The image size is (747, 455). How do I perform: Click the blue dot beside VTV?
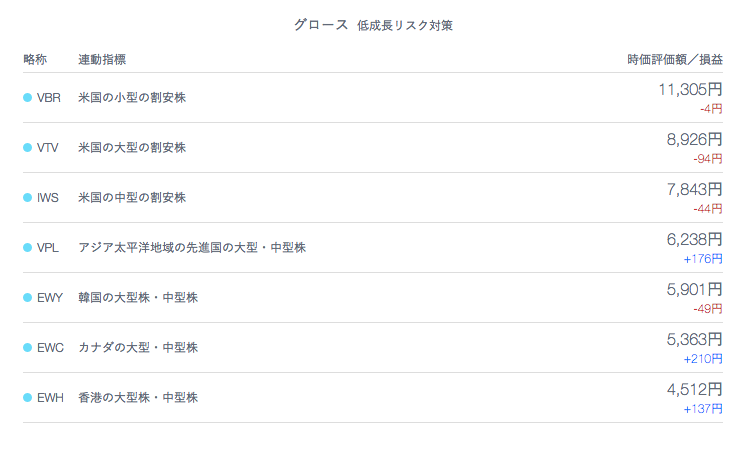[27, 148]
